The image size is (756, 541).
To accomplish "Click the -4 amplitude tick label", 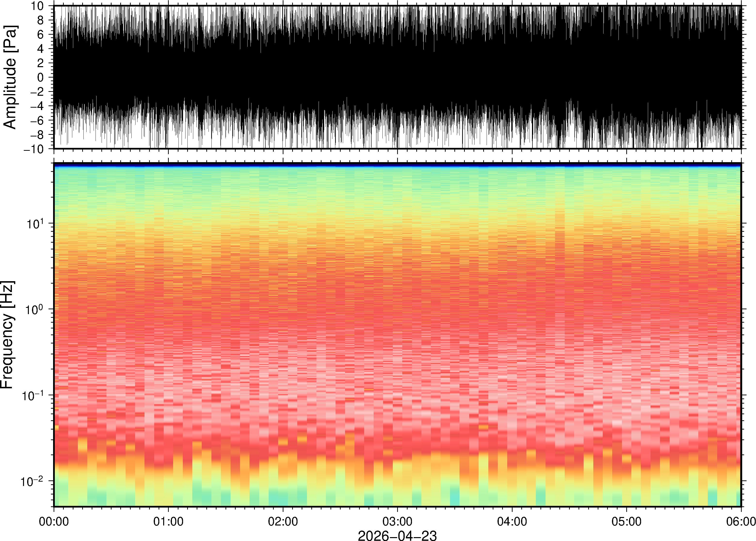I will point(37,106).
